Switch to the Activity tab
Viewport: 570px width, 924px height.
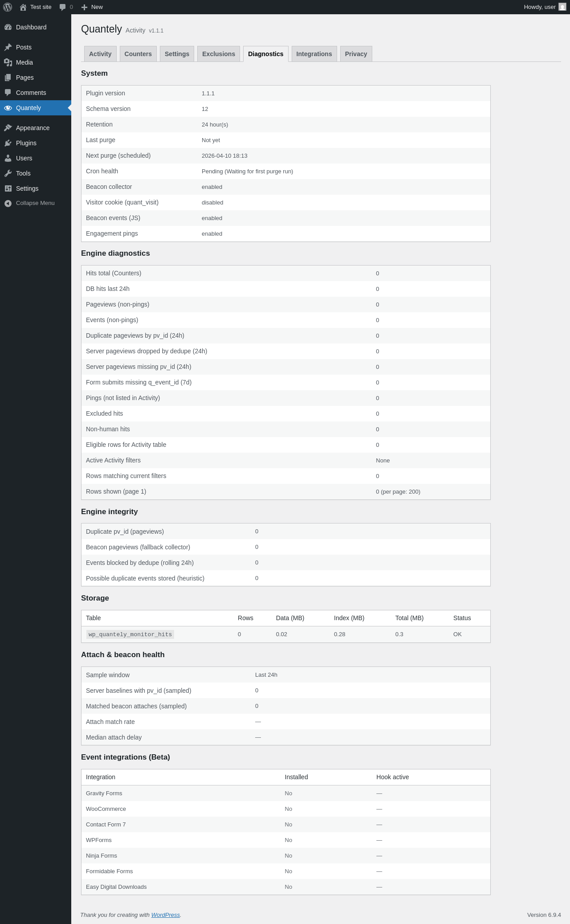tap(100, 54)
